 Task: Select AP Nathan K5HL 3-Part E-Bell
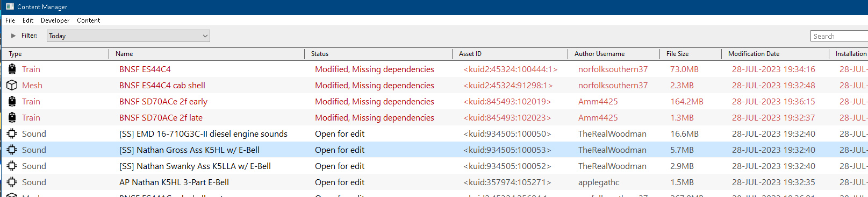(174, 182)
